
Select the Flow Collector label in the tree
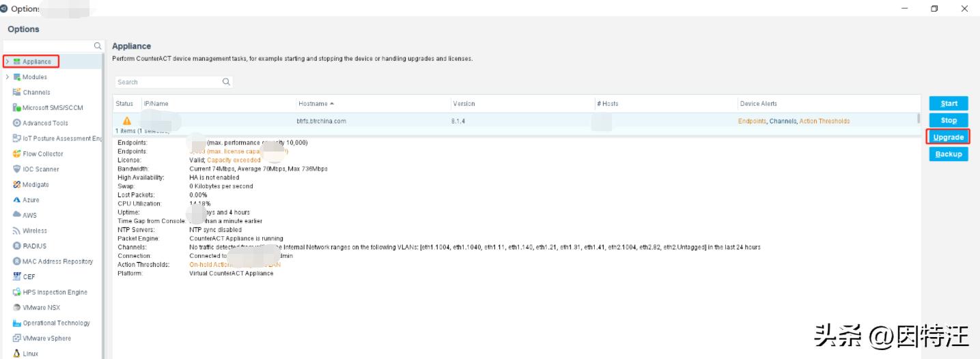tap(43, 154)
